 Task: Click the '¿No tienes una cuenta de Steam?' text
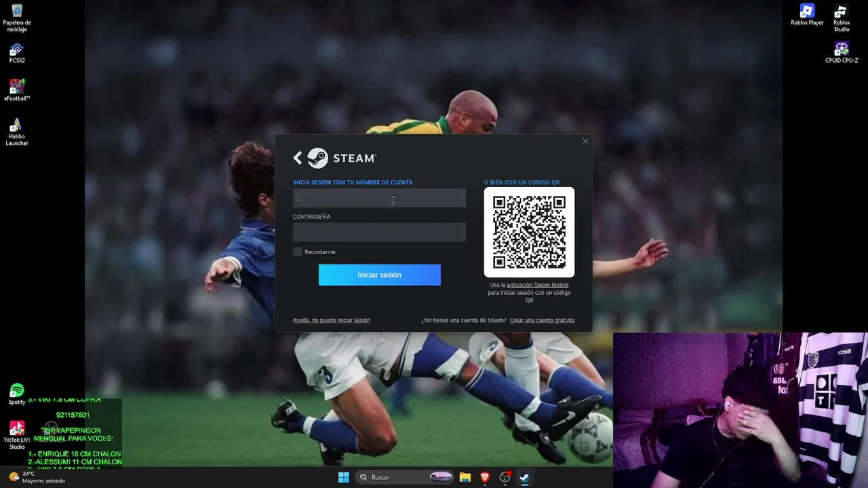pyautogui.click(x=464, y=320)
